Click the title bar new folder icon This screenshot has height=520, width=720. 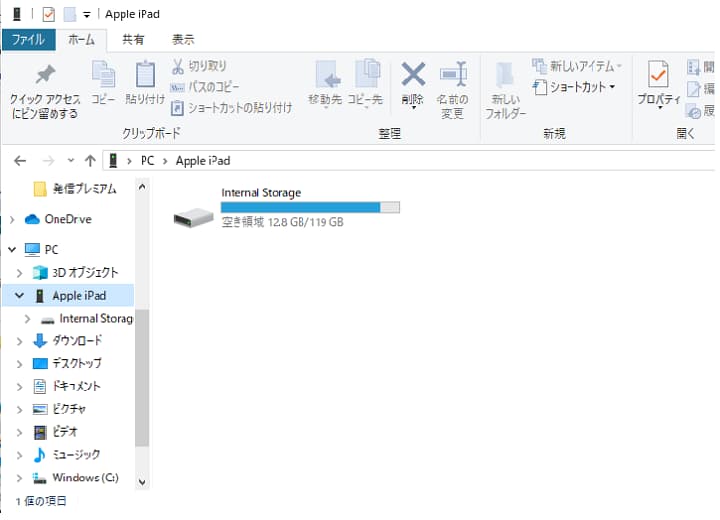click(x=69, y=14)
